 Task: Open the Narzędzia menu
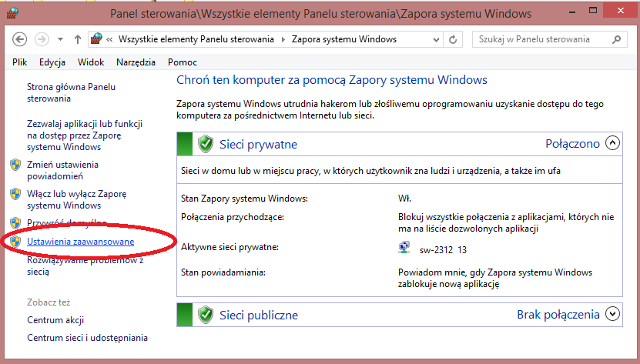click(x=136, y=62)
